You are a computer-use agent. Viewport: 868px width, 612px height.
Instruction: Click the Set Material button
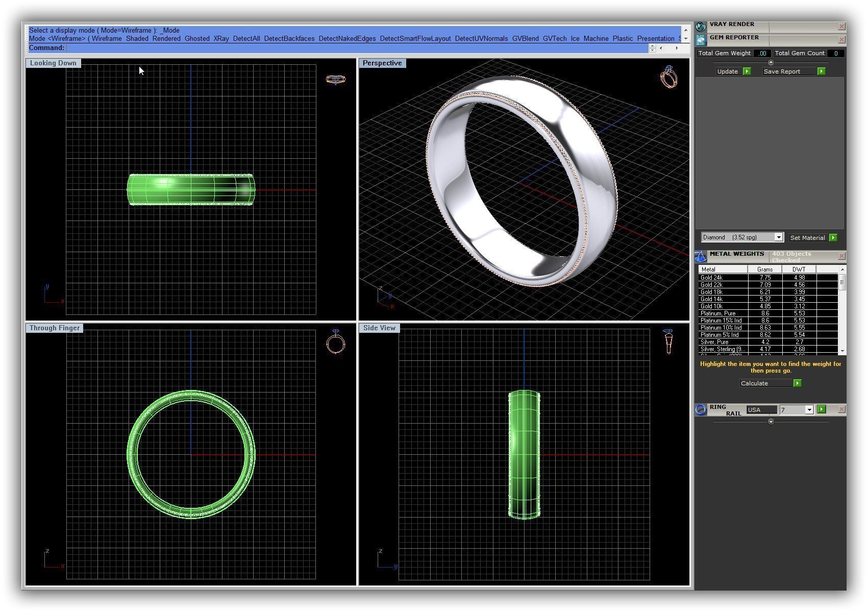[x=807, y=237]
